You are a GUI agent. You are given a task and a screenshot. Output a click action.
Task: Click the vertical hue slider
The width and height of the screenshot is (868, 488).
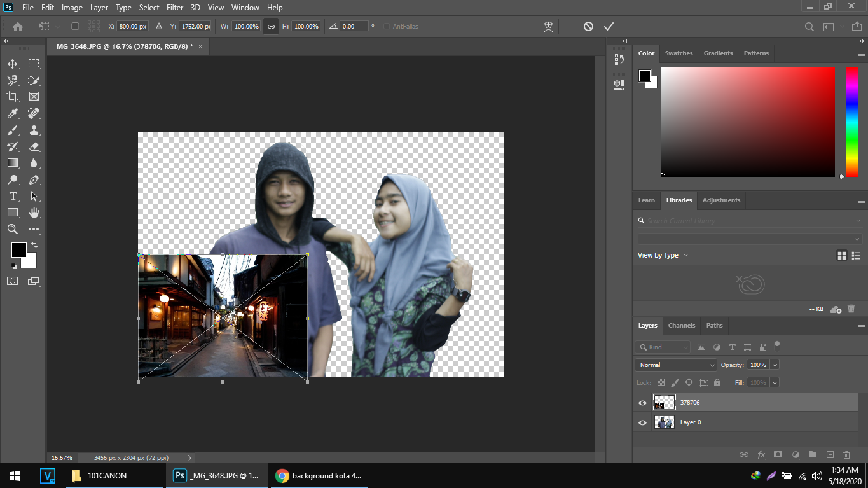(x=851, y=122)
